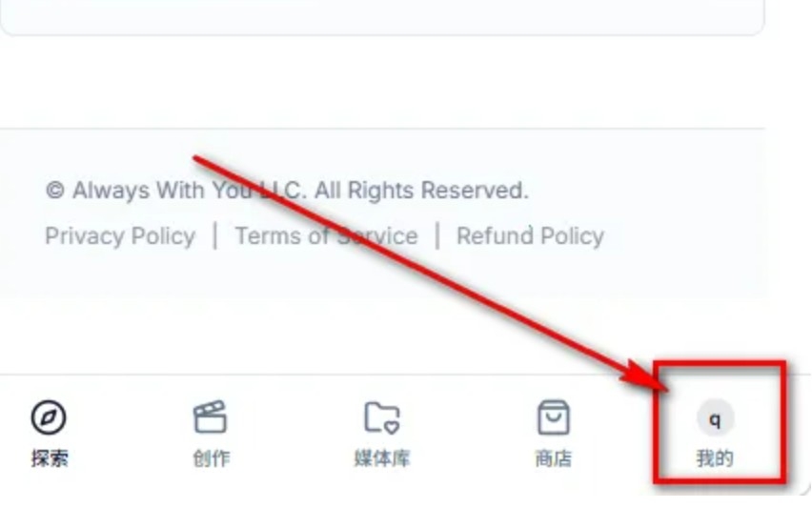812x508 pixels.
Task: Go to the 媒体库 tab label
Action: (x=382, y=458)
